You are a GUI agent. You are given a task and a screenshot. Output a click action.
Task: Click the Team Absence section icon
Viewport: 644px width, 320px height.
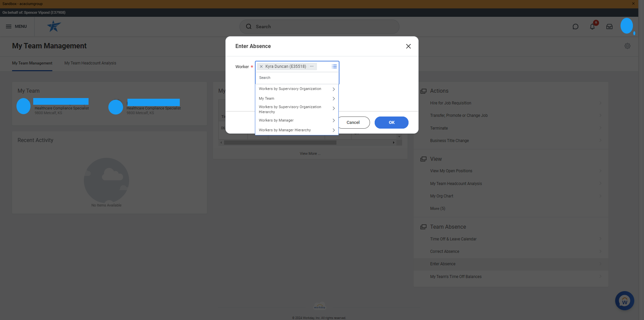[x=423, y=227]
